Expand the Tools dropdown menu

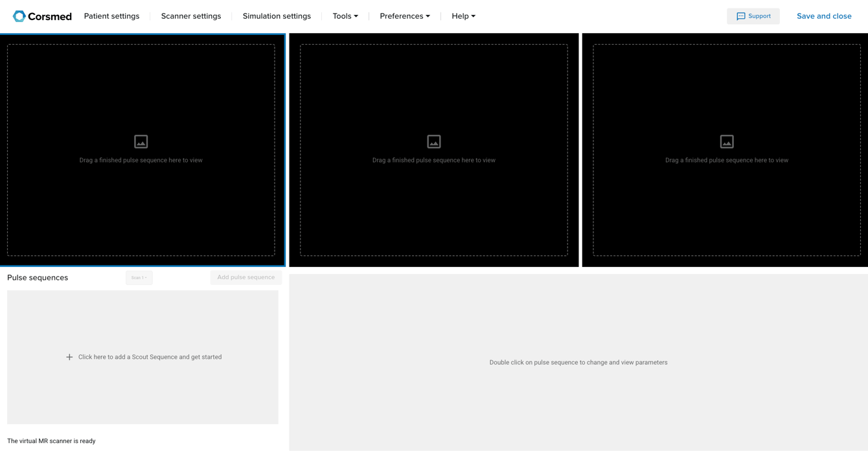[x=345, y=16]
